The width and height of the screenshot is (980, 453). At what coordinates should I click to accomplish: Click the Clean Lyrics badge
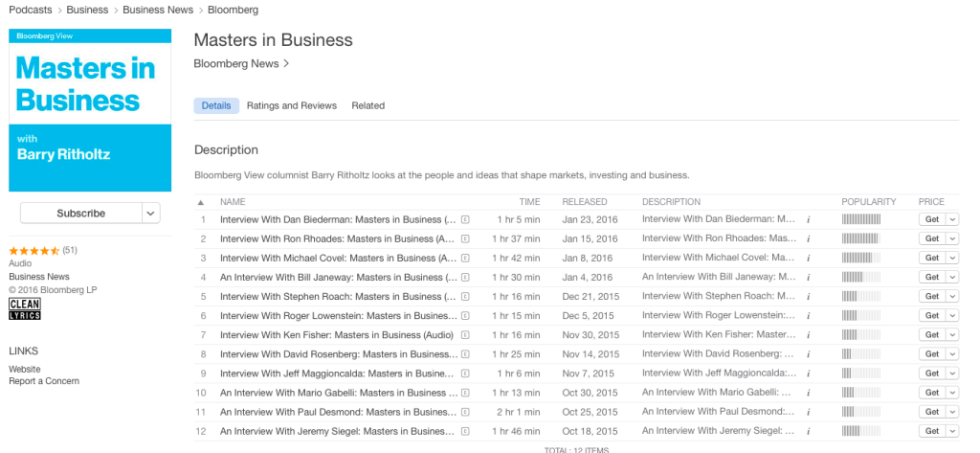click(x=25, y=309)
